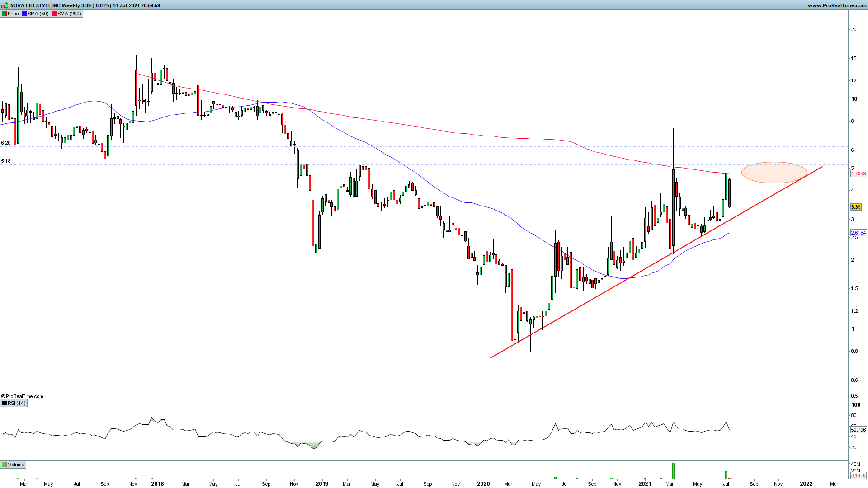Click the red 4.7398 SMA value tag
Screen dimensions: 868x488
(x=858, y=174)
